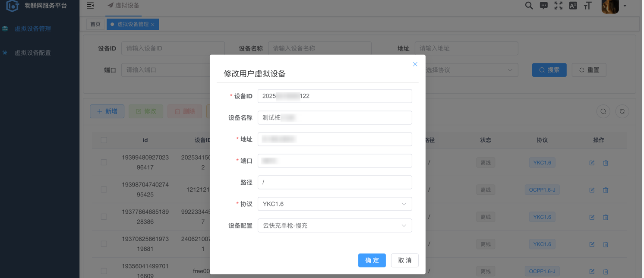This screenshot has width=644, height=278.
Task: Expand the avatar dropdown arrow
Action: [624, 6]
